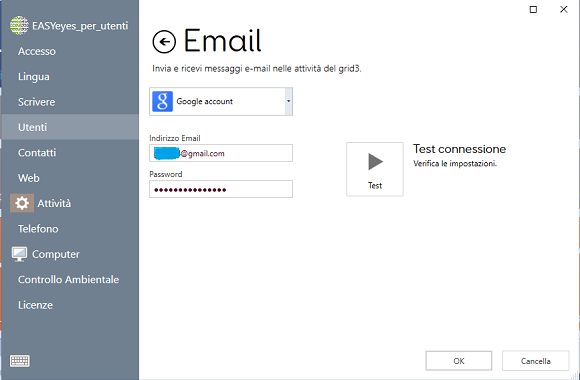Viewport: 580px width, 380px height.
Task: Go back using the circled arrow icon
Action: click(x=164, y=41)
